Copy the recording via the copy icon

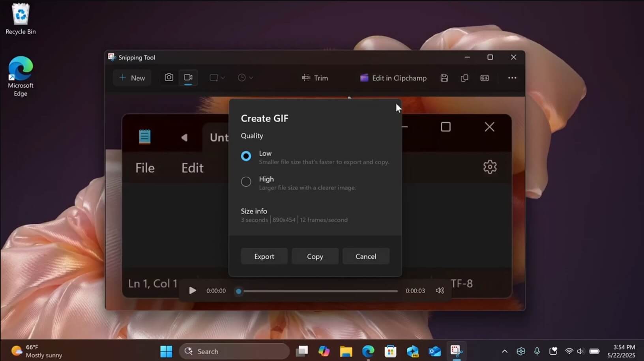[x=464, y=78]
